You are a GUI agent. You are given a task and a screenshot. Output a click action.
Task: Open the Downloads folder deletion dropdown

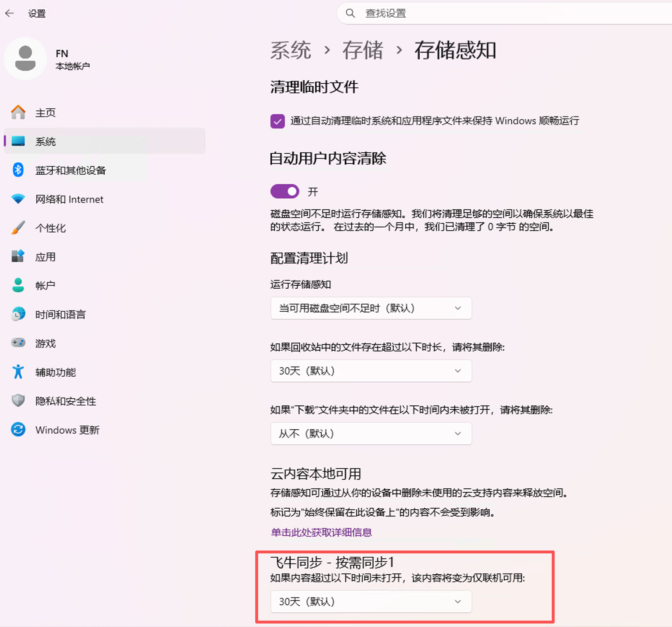(x=371, y=433)
